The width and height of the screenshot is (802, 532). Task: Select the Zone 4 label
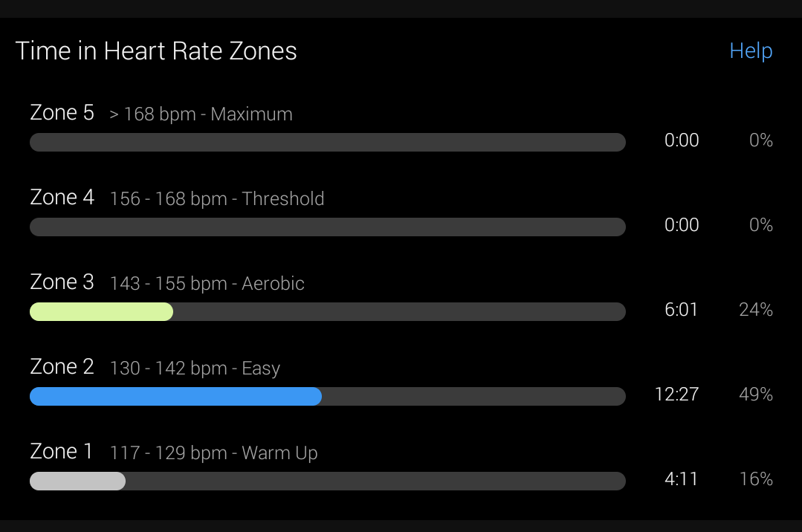click(x=62, y=198)
